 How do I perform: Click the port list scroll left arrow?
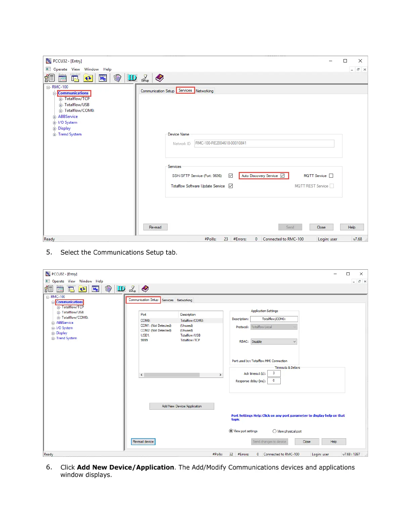(142, 375)
